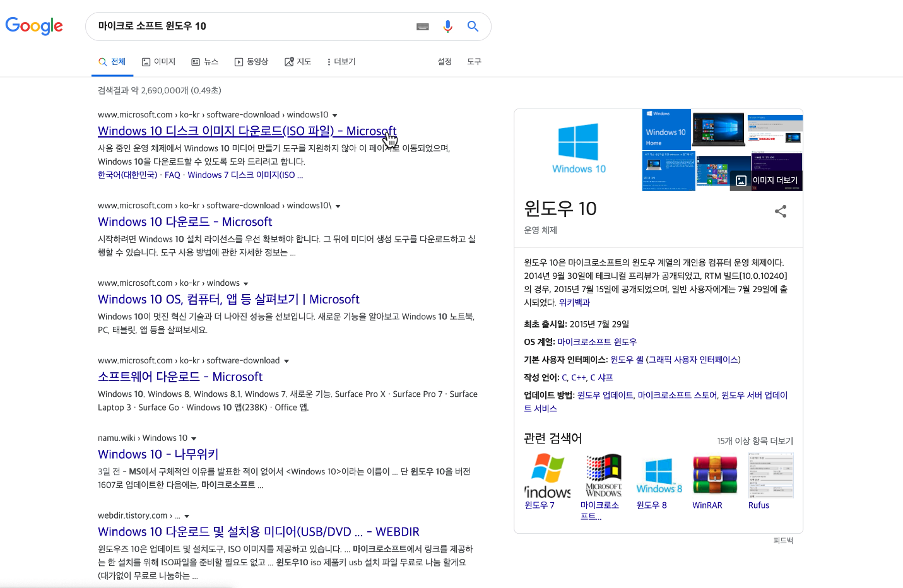Open WEBDIR Windows 10 다운로드 result
Viewport: 903px width, 588px height.
[x=259, y=532]
